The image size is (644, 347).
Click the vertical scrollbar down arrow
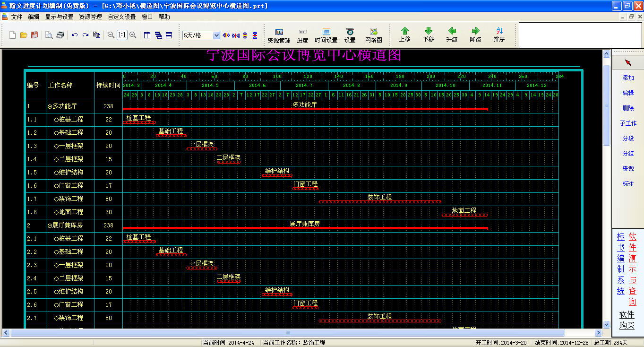click(607, 325)
